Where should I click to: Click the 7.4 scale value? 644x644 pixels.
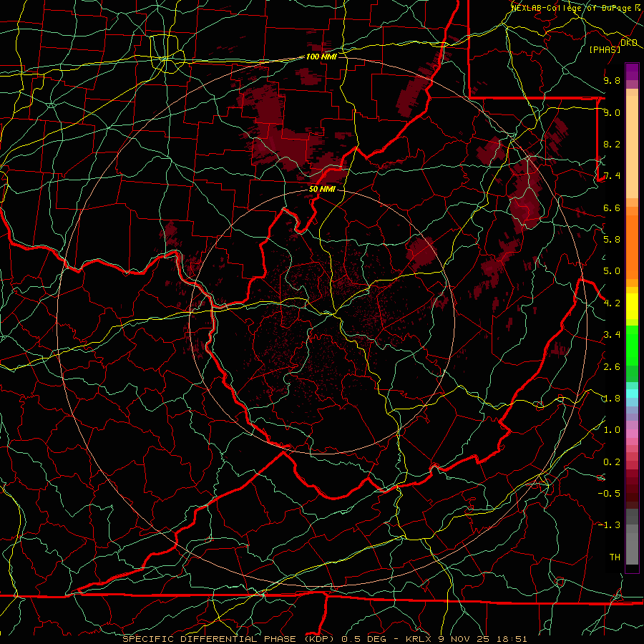tap(612, 176)
